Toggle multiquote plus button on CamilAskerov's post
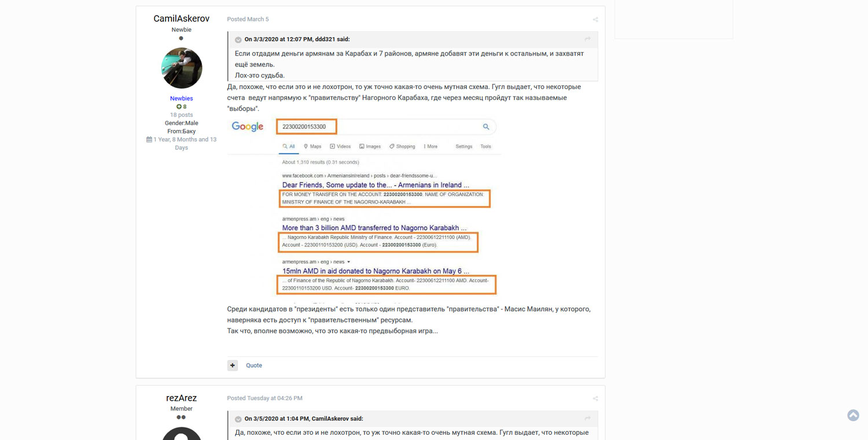This screenshot has height=440, width=868. click(x=232, y=365)
